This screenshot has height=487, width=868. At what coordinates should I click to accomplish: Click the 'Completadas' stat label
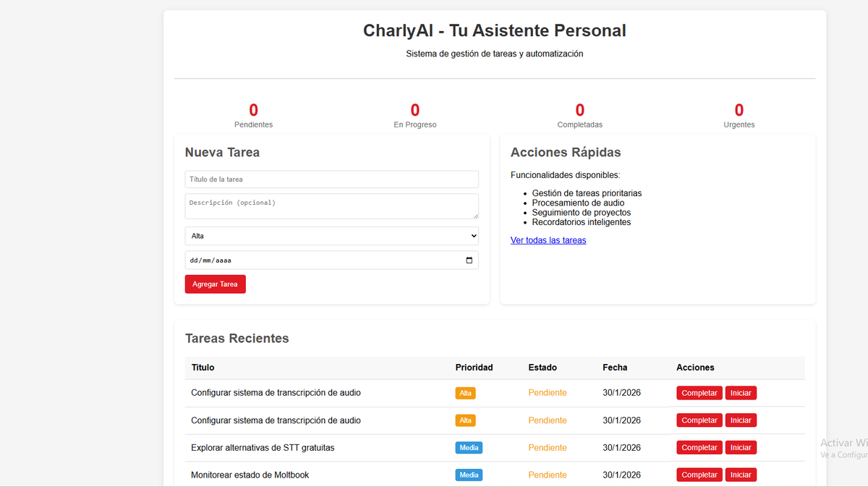point(580,124)
